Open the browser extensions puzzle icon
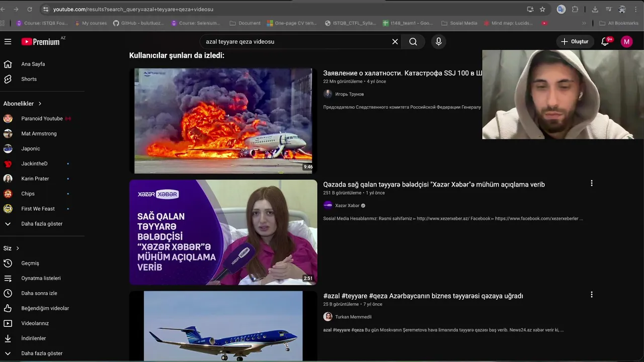 click(575, 9)
